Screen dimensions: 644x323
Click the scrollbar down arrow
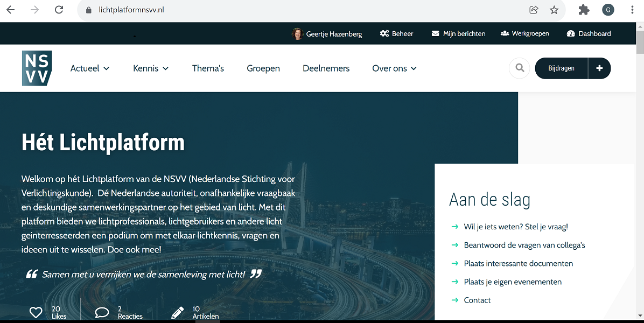point(640,315)
